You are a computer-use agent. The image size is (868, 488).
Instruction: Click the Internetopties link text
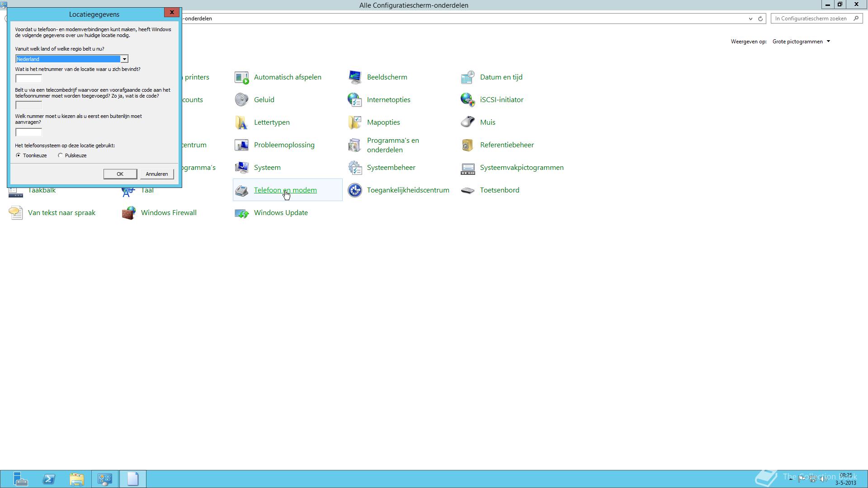(389, 100)
